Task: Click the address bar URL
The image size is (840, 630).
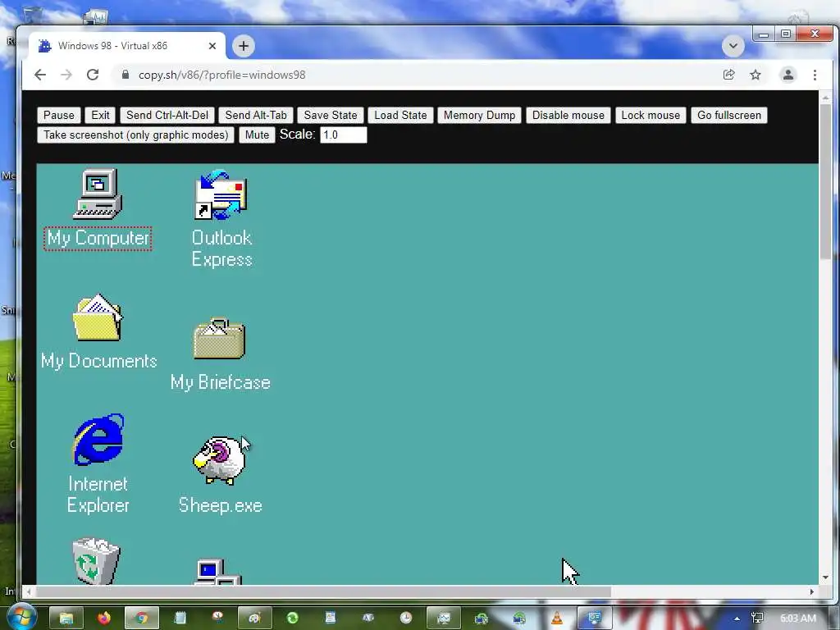Action: tap(221, 75)
